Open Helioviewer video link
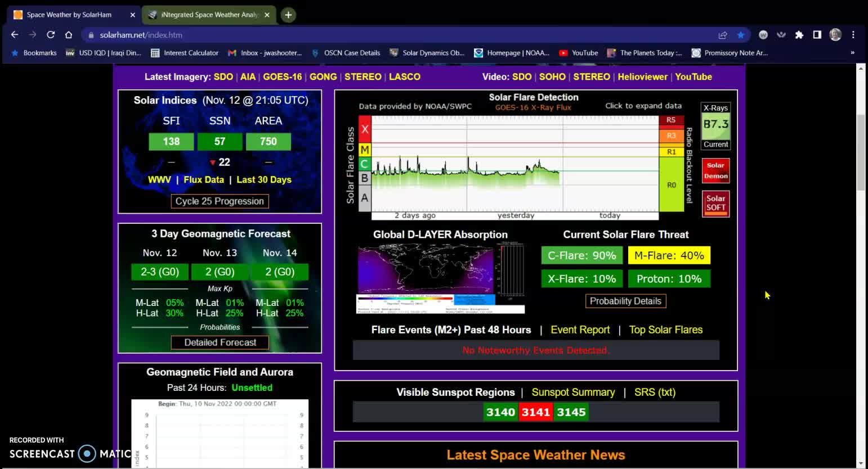The image size is (868, 469). [642, 77]
